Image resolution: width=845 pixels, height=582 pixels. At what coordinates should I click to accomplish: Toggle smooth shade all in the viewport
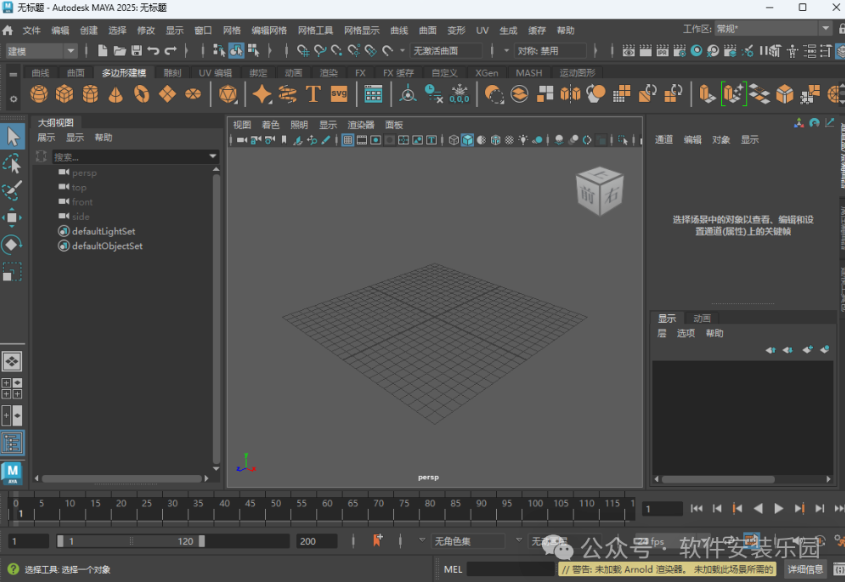(x=467, y=140)
